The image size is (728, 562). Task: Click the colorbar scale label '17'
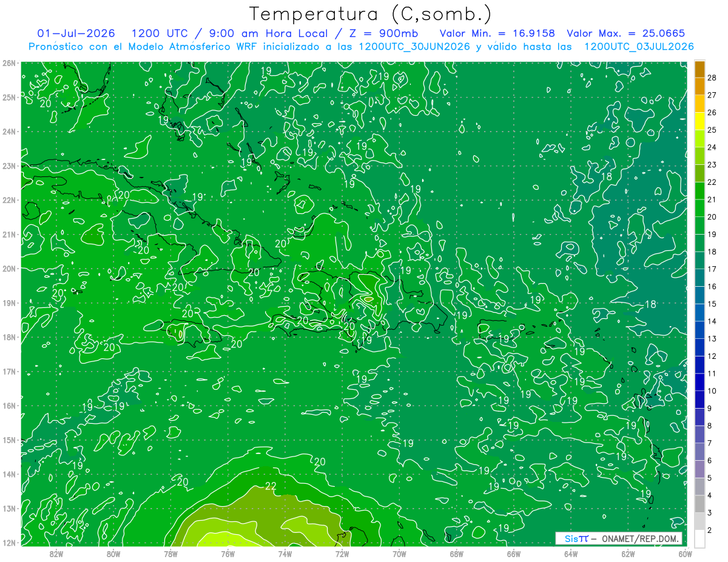coord(712,269)
